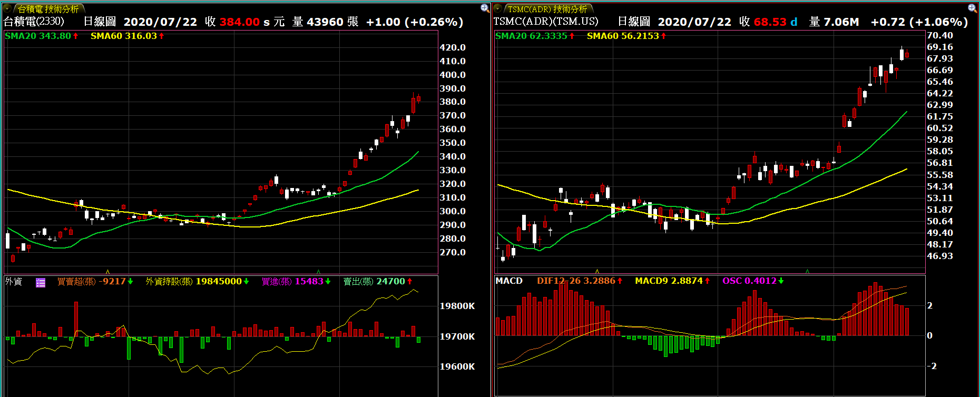Viewport: 980px width, 397px height.
Task: Click the SMA60 56.2153 indicator label
Action: (x=626, y=36)
